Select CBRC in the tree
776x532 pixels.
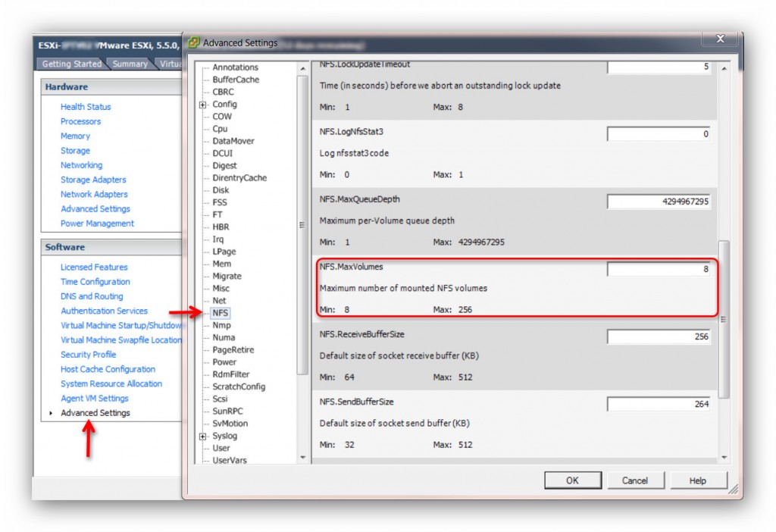[x=224, y=92]
